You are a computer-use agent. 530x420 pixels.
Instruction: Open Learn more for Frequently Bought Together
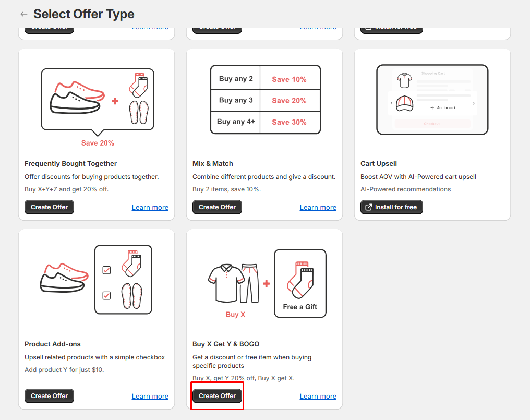pyautogui.click(x=150, y=208)
